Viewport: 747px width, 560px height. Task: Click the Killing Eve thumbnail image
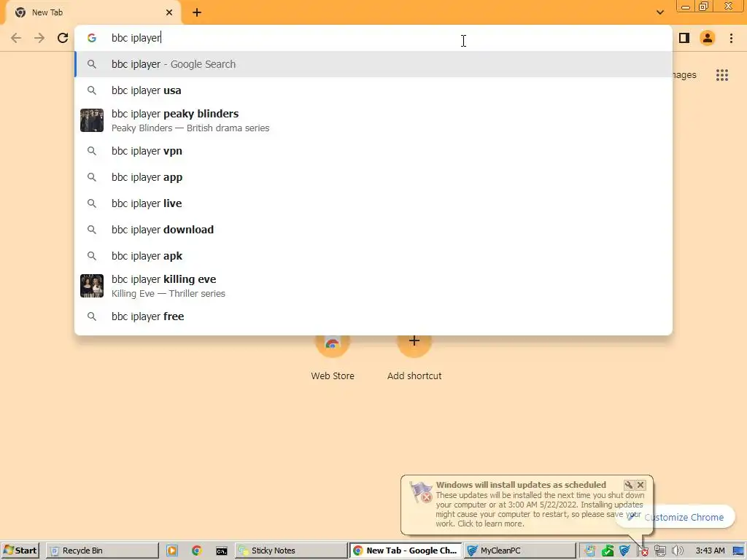tap(92, 286)
